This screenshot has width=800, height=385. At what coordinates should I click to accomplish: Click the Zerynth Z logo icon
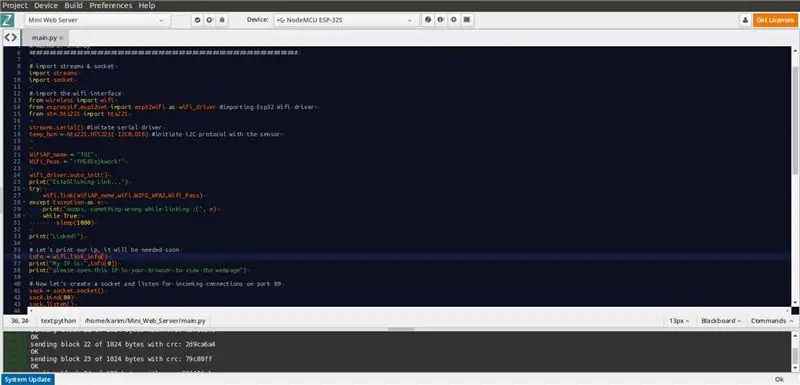(7, 20)
